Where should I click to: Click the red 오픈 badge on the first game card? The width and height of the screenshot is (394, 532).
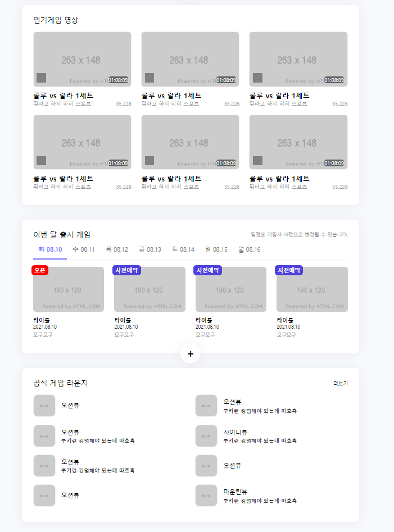coord(40,270)
